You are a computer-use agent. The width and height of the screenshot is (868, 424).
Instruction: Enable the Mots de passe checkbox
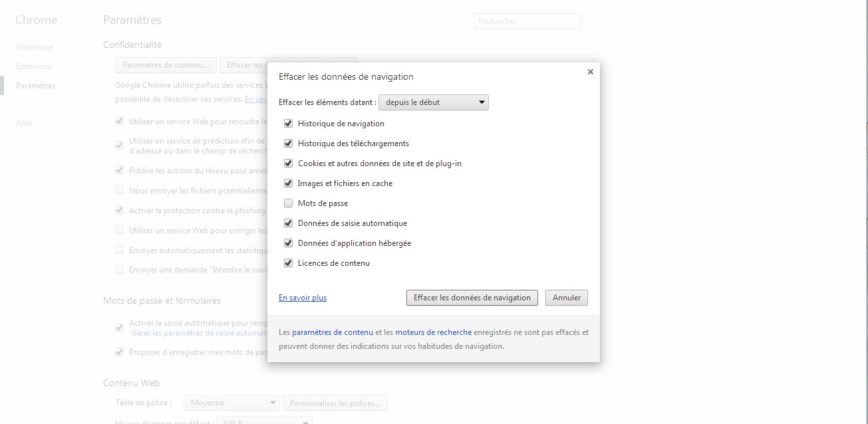[x=288, y=203]
